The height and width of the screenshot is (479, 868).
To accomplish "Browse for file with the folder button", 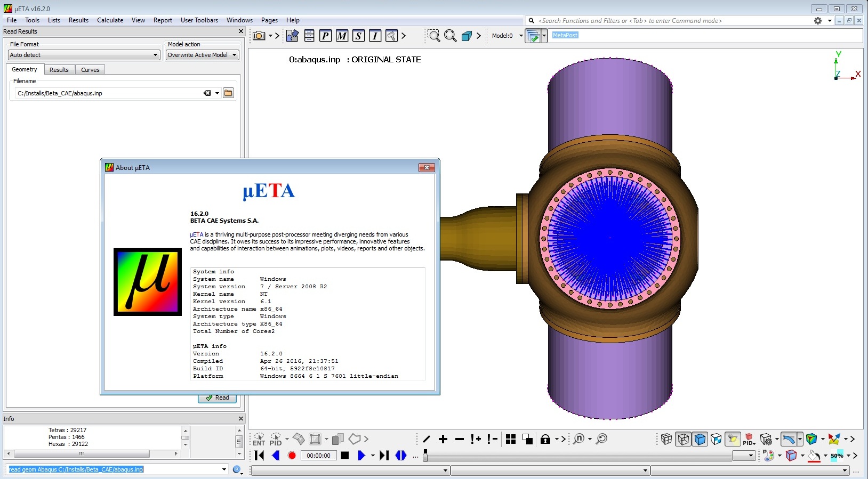I will [228, 93].
